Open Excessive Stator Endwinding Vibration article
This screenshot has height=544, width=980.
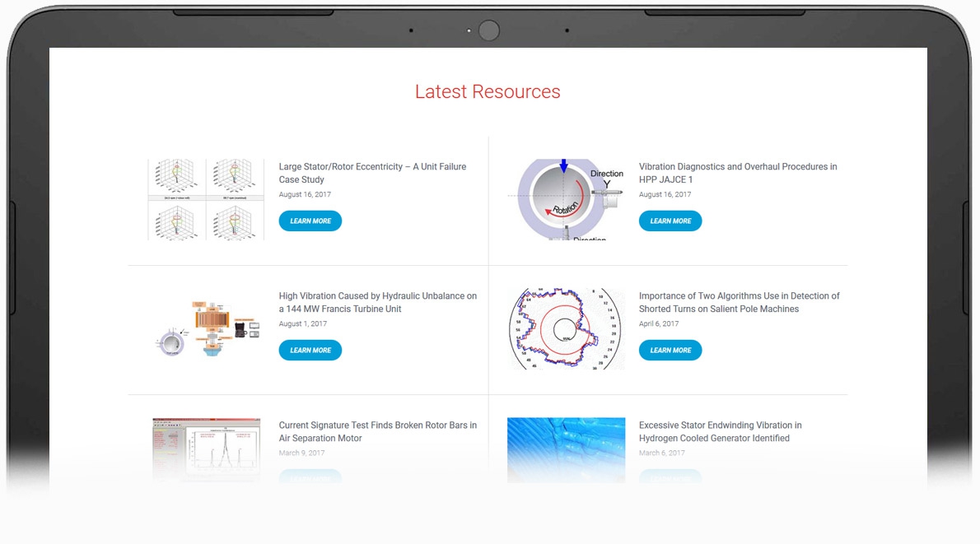point(720,431)
